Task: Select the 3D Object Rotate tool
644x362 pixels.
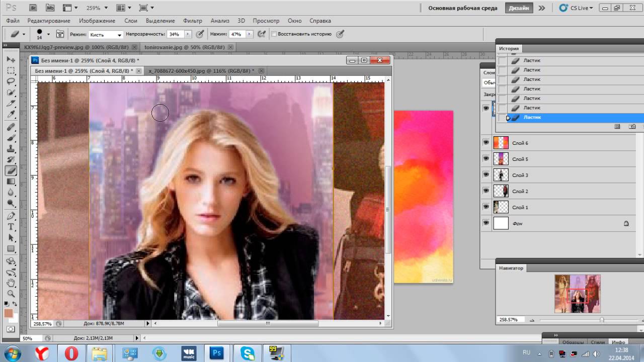Action: (11, 261)
